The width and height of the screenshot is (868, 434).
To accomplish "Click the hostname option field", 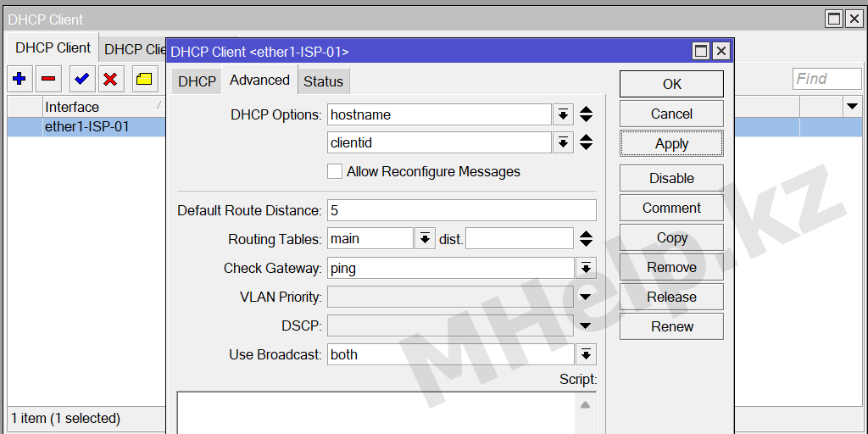I will (440, 114).
